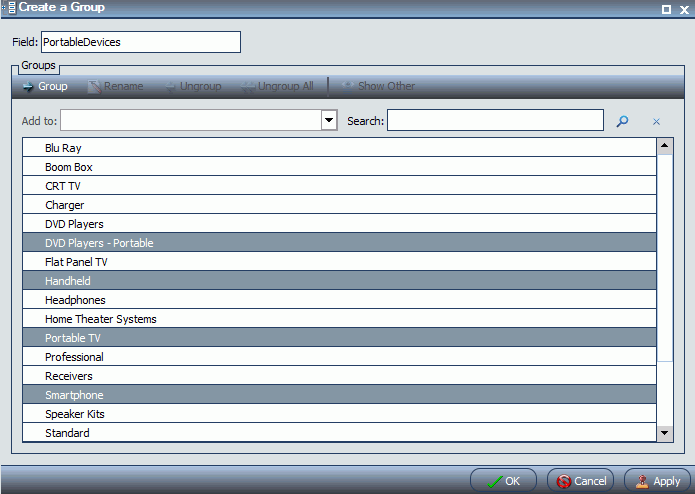Click Rename in the Groups toolbar
695x494 pixels.
pyautogui.click(x=116, y=86)
